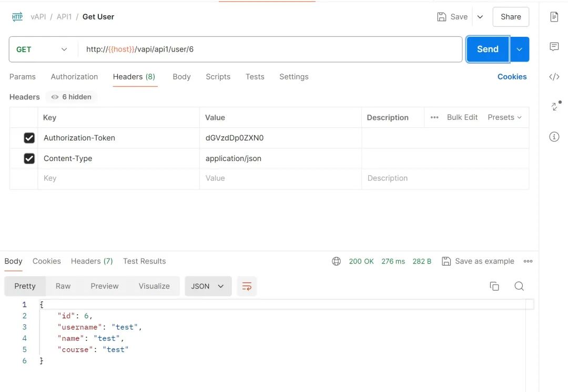The image size is (568, 392).
Task: Open the response Headers (7) tab
Action: coord(92,261)
